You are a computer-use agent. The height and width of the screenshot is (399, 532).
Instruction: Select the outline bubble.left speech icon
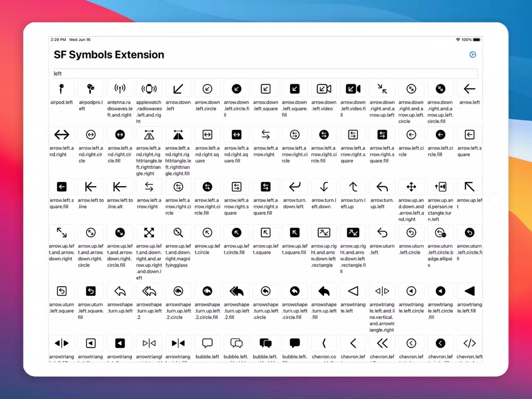pyautogui.click(x=207, y=343)
